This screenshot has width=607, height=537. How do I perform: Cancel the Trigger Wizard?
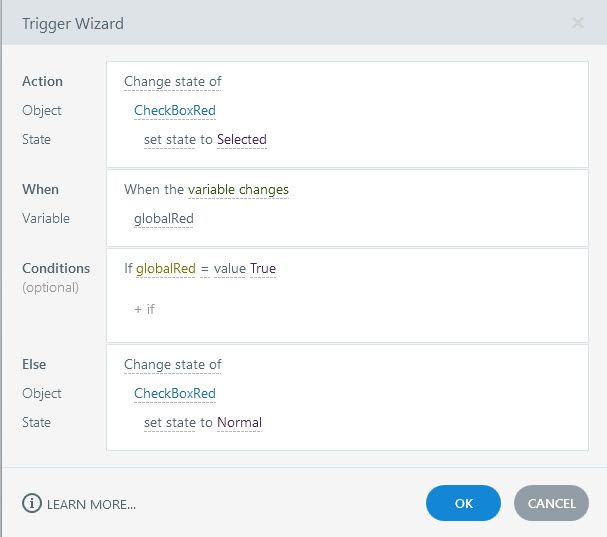pyautogui.click(x=551, y=503)
